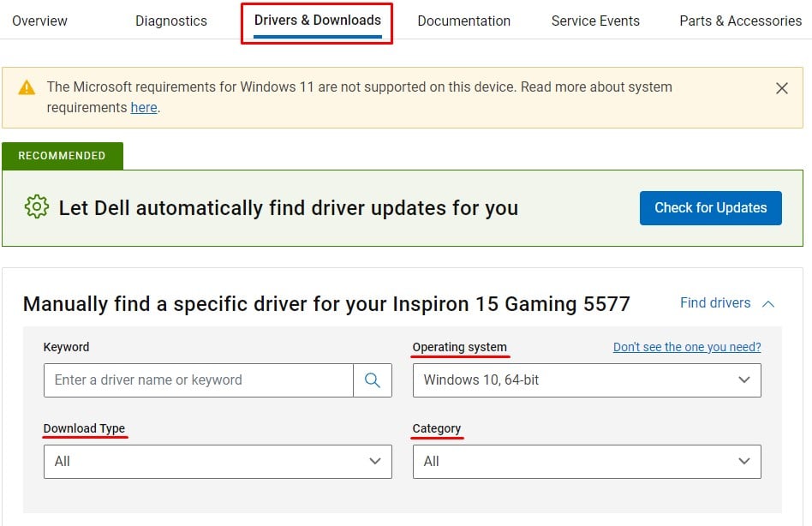Dismiss the Windows 11 warning banner

click(781, 88)
